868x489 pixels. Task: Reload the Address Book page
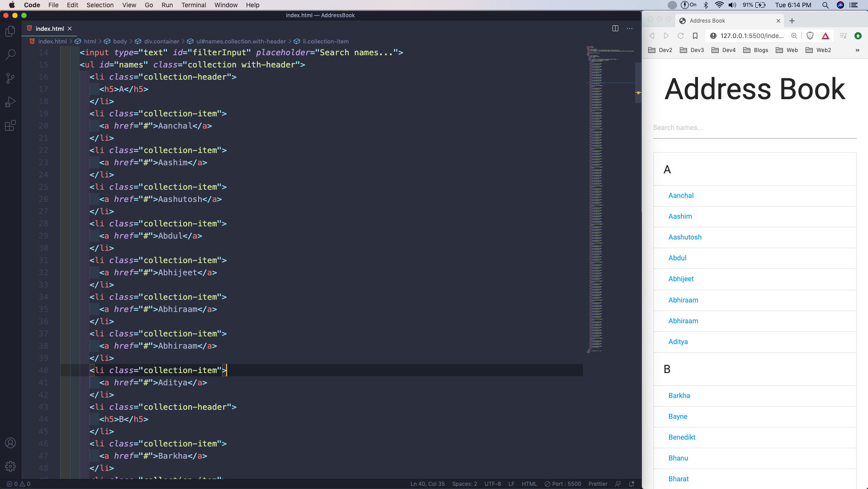(681, 36)
